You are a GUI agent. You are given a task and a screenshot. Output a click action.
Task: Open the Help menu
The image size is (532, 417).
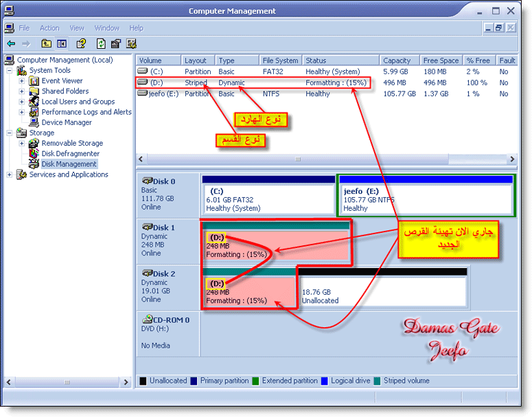(x=136, y=28)
